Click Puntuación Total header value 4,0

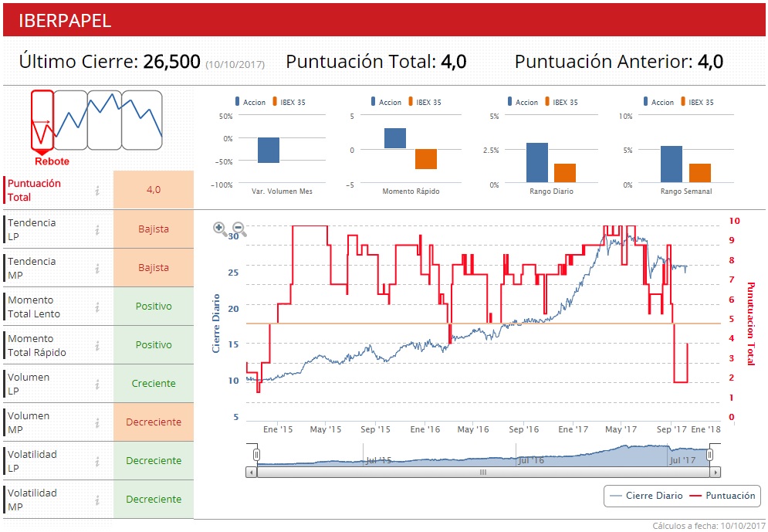[x=454, y=62]
